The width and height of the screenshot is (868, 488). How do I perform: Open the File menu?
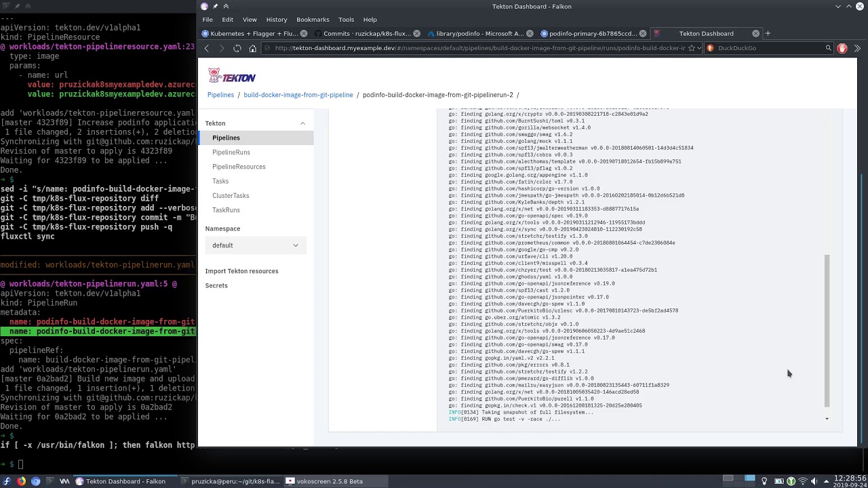(x=208, y=20)
